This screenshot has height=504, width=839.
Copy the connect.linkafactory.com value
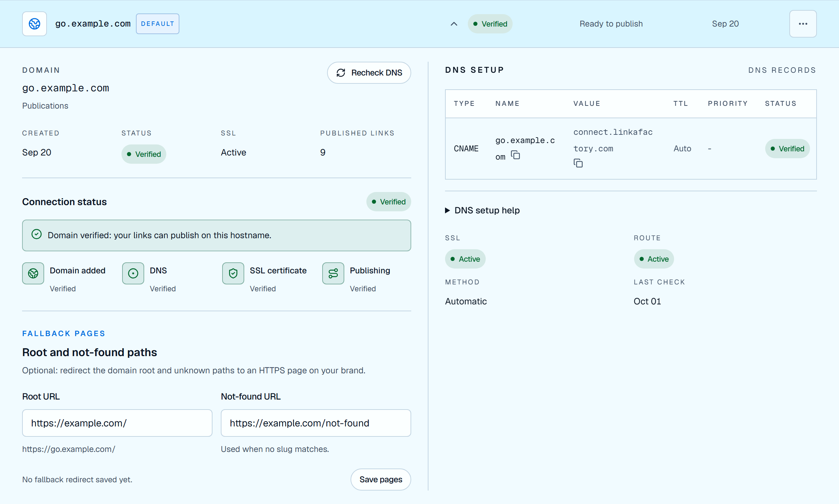point(578,163)
